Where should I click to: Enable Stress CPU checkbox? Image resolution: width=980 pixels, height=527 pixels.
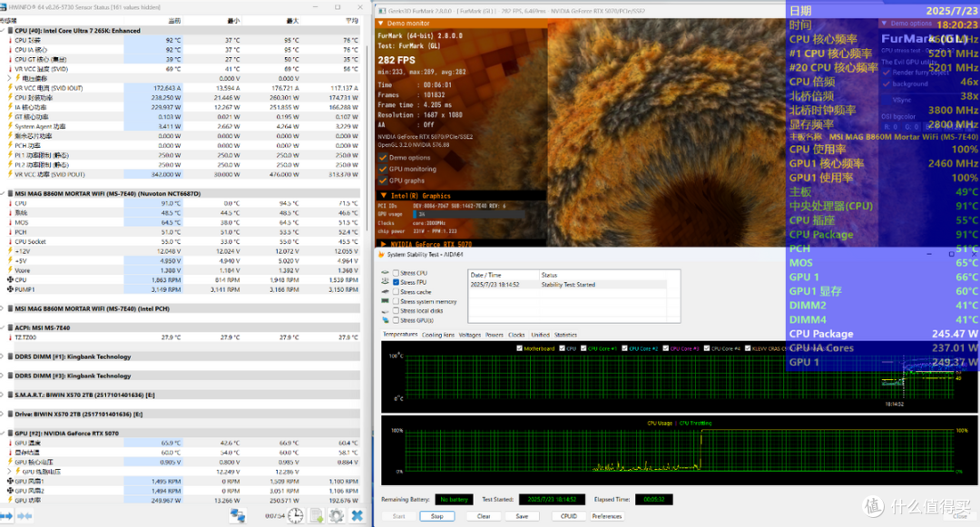396,273
